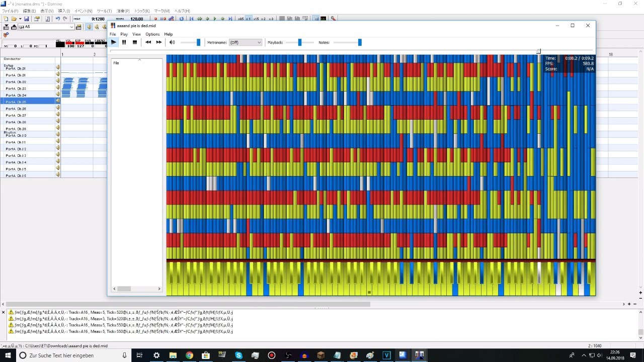Mute the PortA Ch 04 track
Screen dimensions: 644x362
click(58, 95)
